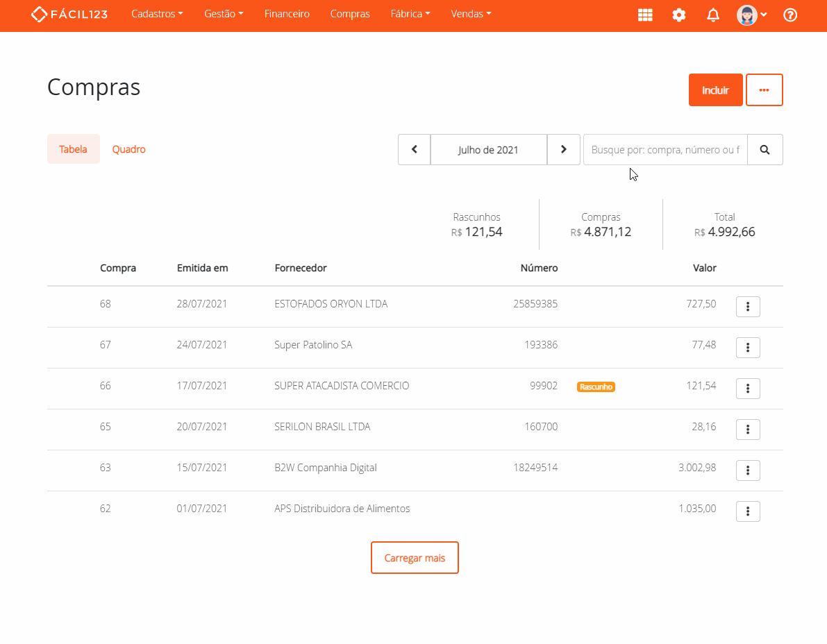Click the Fácil123 logo
Screen dimensions: 827x644
[x=69, y=15]
